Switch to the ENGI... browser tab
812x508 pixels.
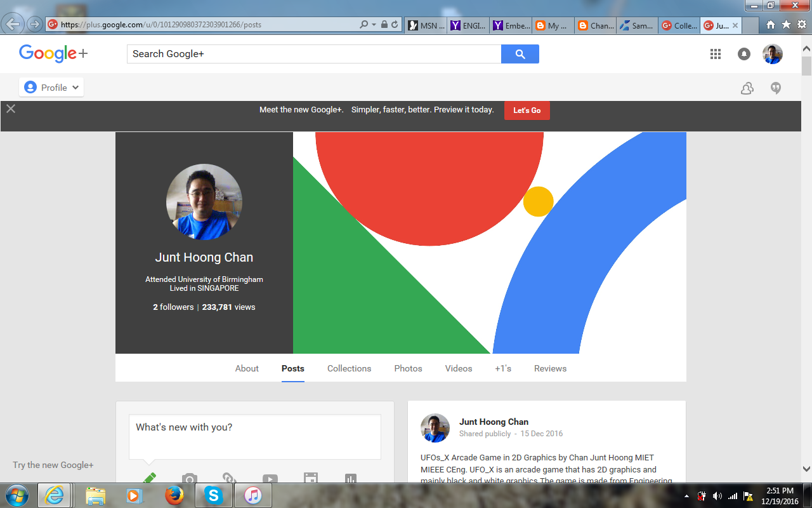click(468, 25)
